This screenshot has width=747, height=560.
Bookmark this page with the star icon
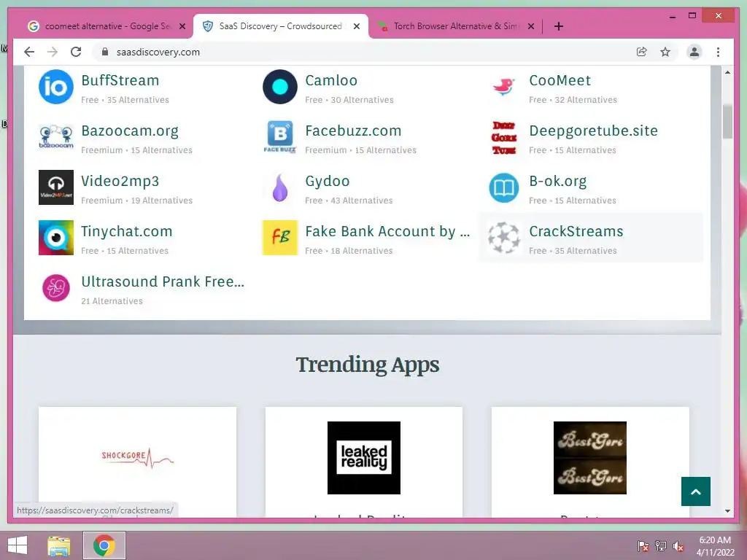click(x=665, y=52)
